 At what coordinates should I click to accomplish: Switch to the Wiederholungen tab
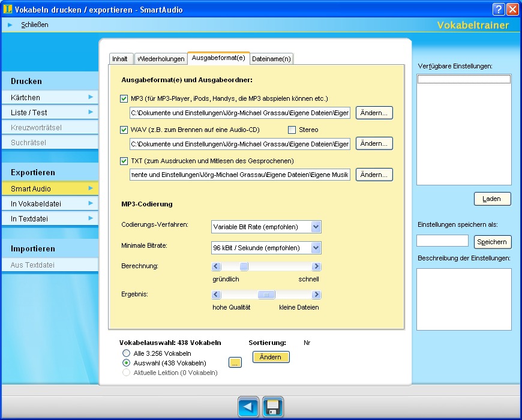pyautogui.click(x=161, y=59)
